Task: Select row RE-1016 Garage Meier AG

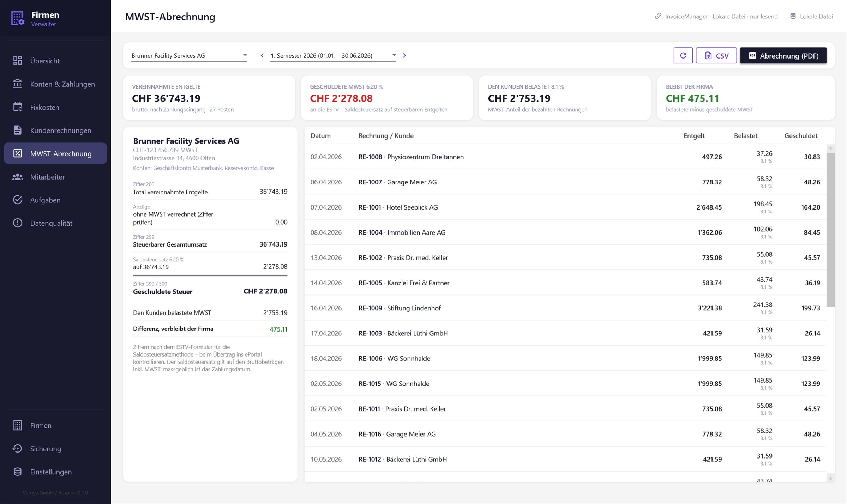Action: pos(565,434)
